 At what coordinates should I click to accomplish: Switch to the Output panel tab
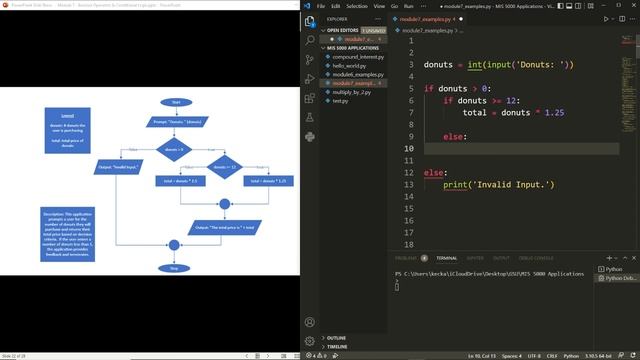501,258
